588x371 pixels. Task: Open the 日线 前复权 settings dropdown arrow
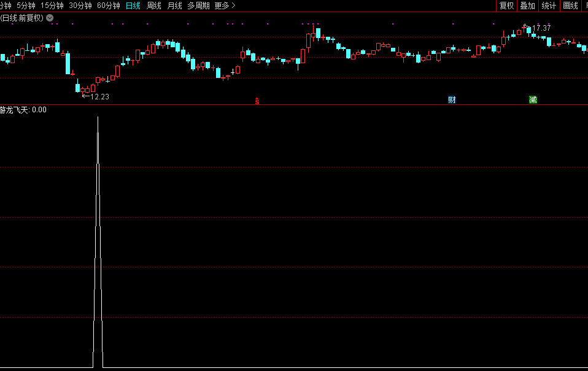coord(50,18)
